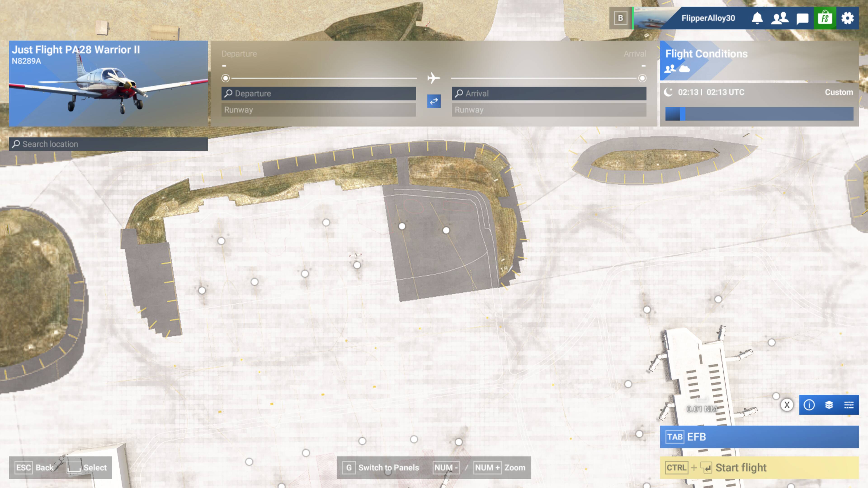Open the departure Runway dropdown

pos(318,110)
